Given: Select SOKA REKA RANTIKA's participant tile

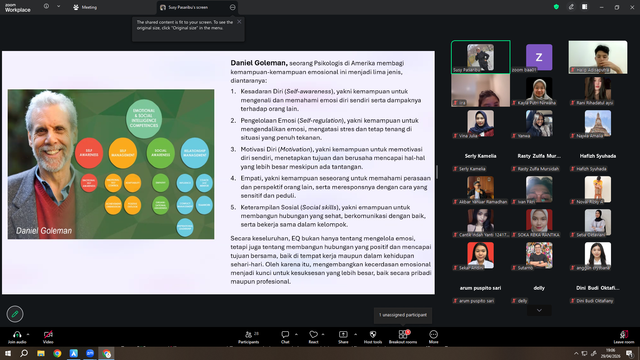Looking at the screenshot, I should (539, 223).
